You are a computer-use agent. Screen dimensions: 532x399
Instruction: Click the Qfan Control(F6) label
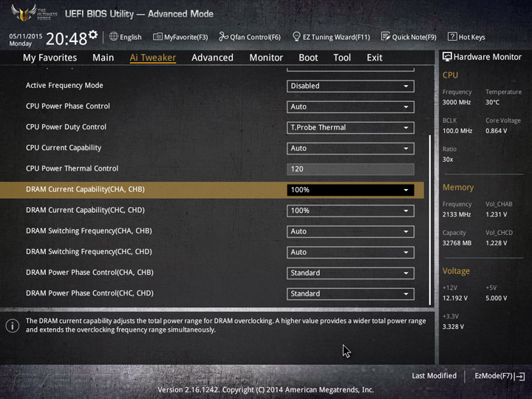(255, 37)
